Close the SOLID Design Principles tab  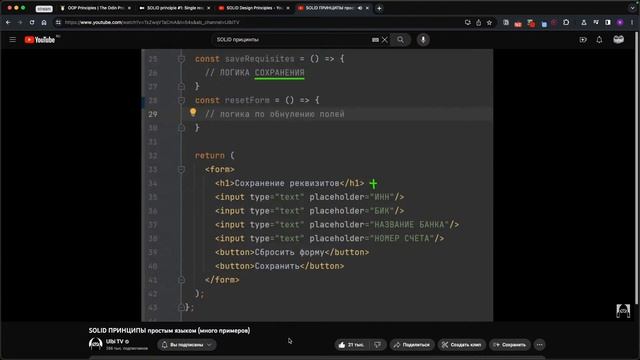click(288, 8)
